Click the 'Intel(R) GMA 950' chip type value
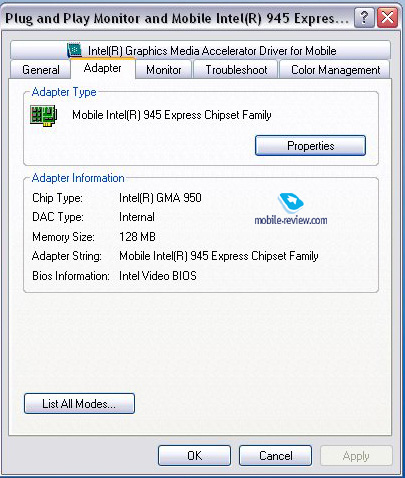Viewport: 405px width, 478px height. click(160, 198)
